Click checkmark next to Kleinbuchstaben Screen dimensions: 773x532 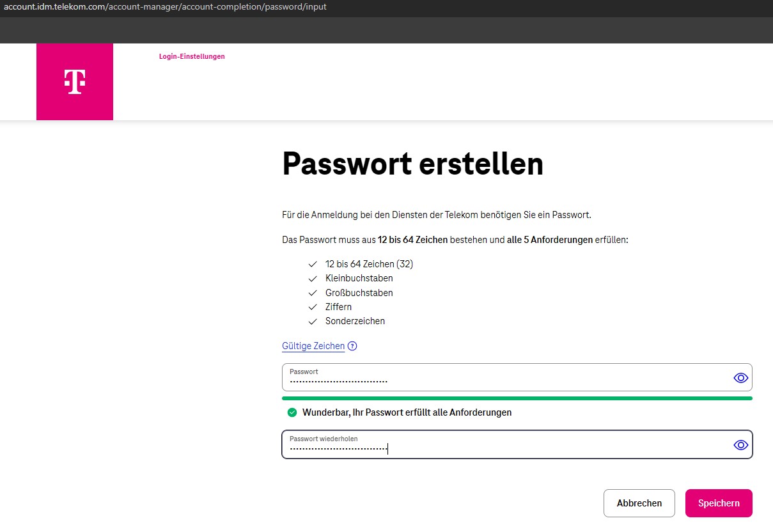pyautogui.click(x=313, y=279)
